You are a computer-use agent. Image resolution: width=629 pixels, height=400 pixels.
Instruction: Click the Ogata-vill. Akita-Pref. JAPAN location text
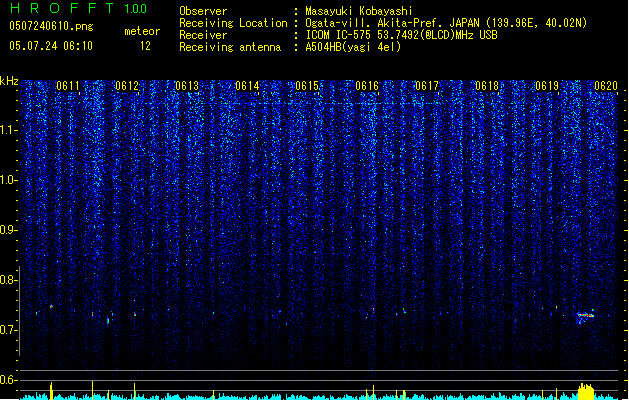pyautogui.click(x=446, y=23)
